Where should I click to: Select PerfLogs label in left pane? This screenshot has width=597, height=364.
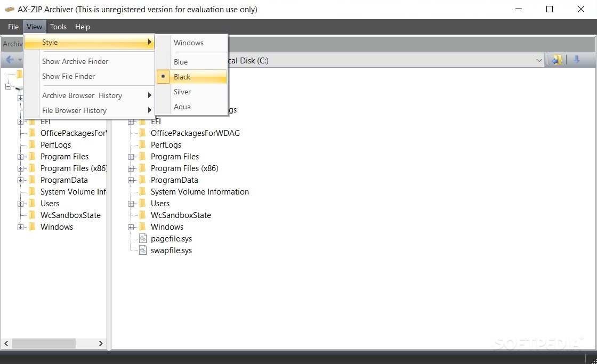[55, 145]
